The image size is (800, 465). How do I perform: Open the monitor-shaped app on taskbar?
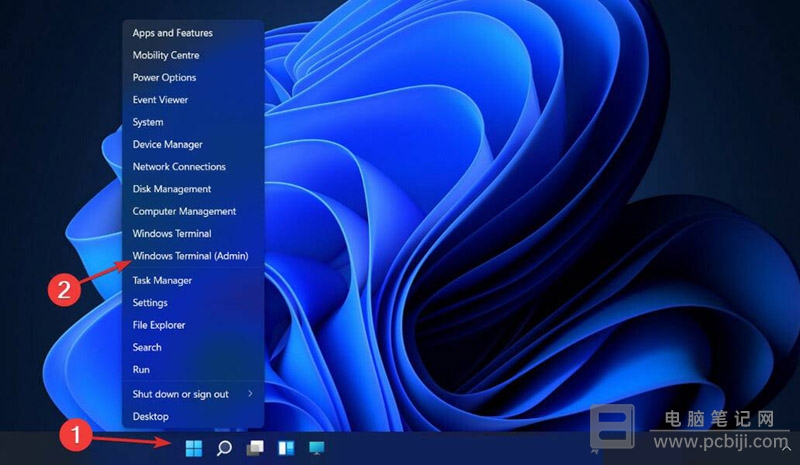[316, 448]
